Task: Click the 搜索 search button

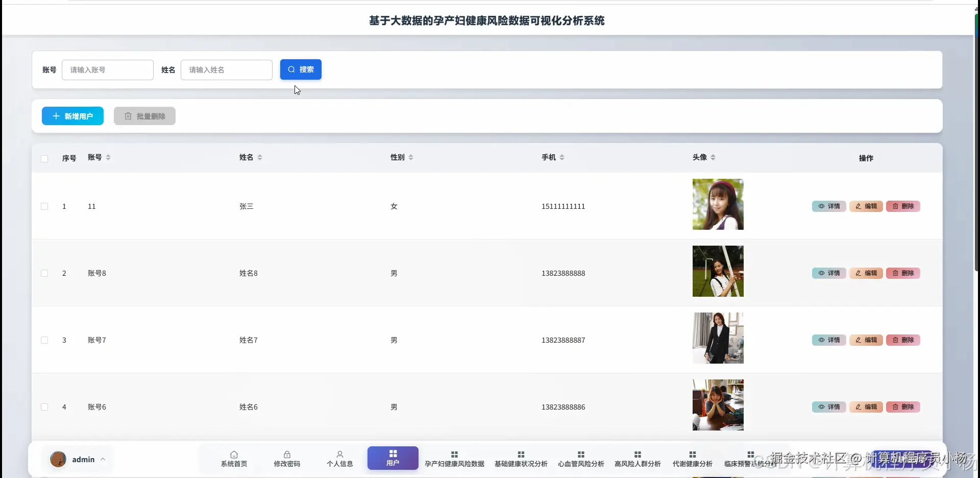Action: coord(301,69)
